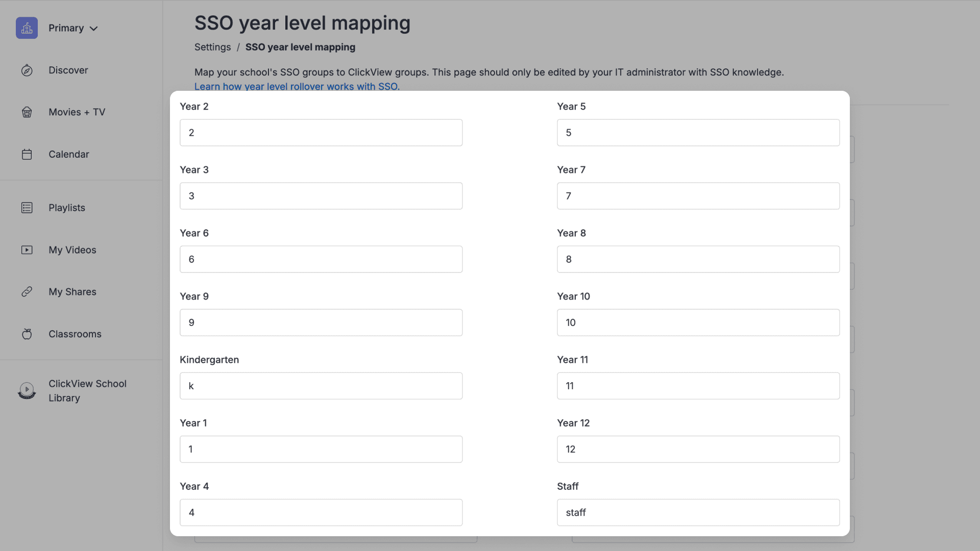
Task: Click the Year 7 input field
Action: click(x=698, y=196)
